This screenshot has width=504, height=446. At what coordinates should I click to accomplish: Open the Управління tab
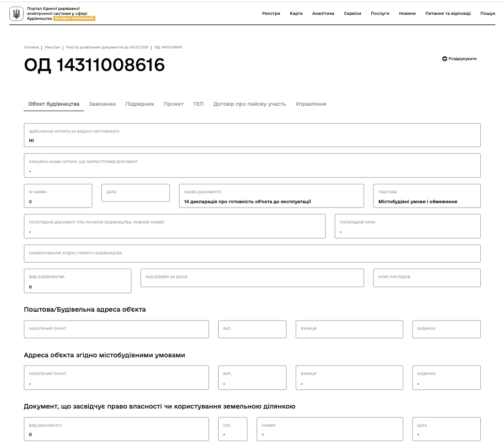311,104
